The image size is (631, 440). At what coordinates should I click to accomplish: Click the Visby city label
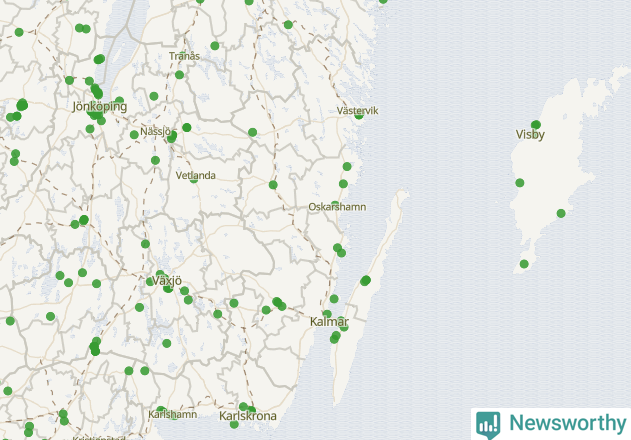point(530,134)
